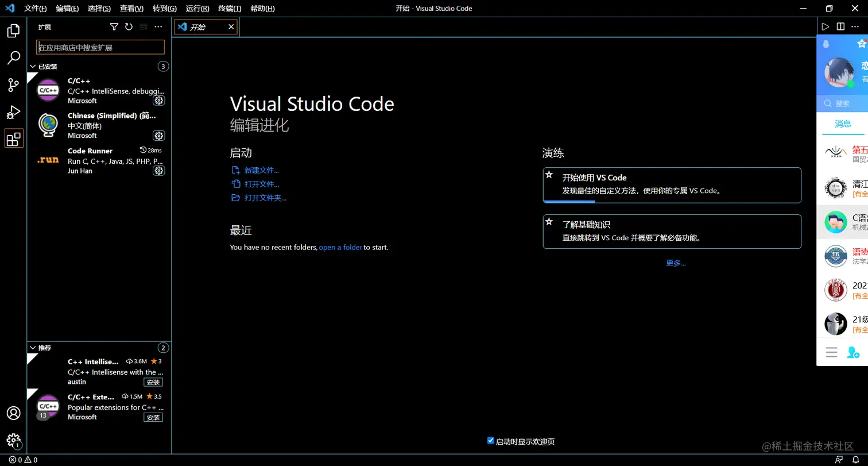Screen dimensions: 868x466
Task: Restore down the VS Code window
Action: pyautogui.click(x=829, y=8)
